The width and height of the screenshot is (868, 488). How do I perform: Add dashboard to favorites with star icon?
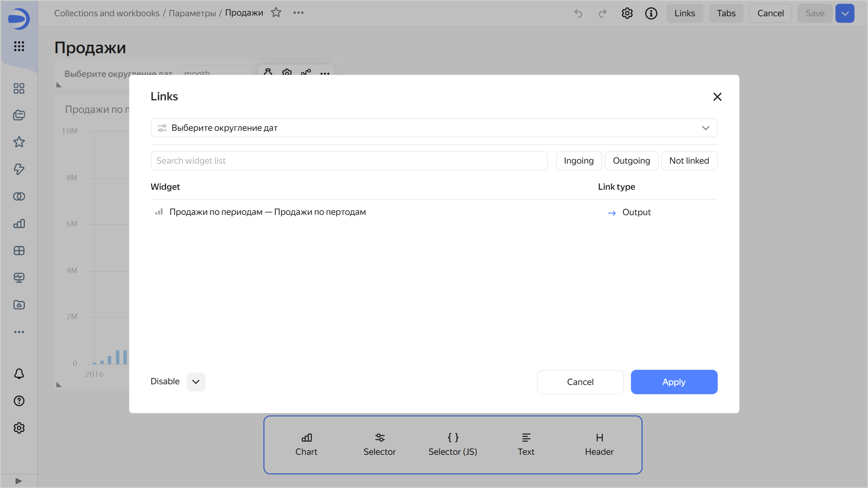[276, 13]
